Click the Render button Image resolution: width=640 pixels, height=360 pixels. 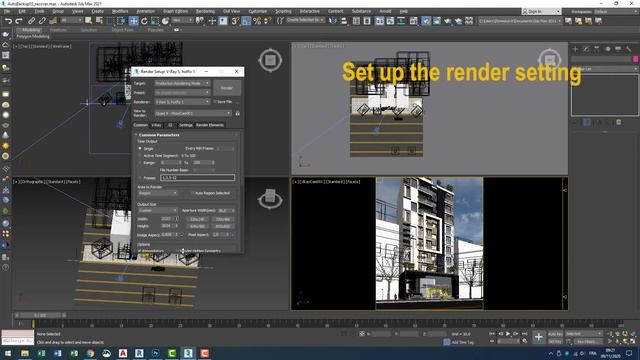227,88
